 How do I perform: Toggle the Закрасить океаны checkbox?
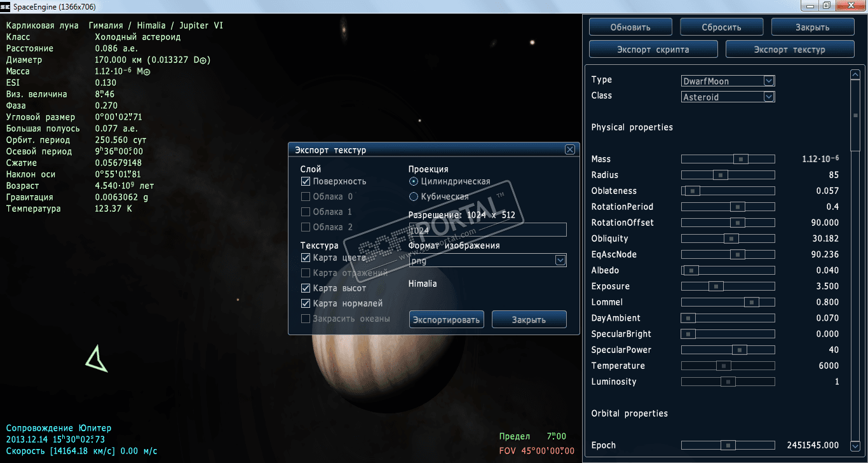306,319
